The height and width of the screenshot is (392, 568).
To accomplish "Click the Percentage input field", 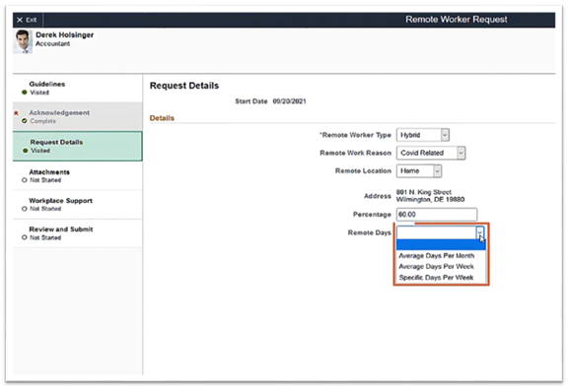I will tap(437, 215).
